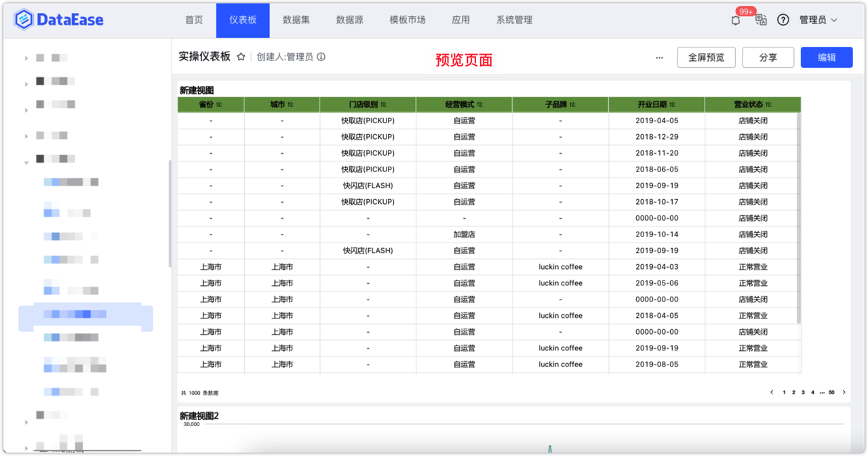
Task: Open the 管理员 account dropdown
Action: 818,20
